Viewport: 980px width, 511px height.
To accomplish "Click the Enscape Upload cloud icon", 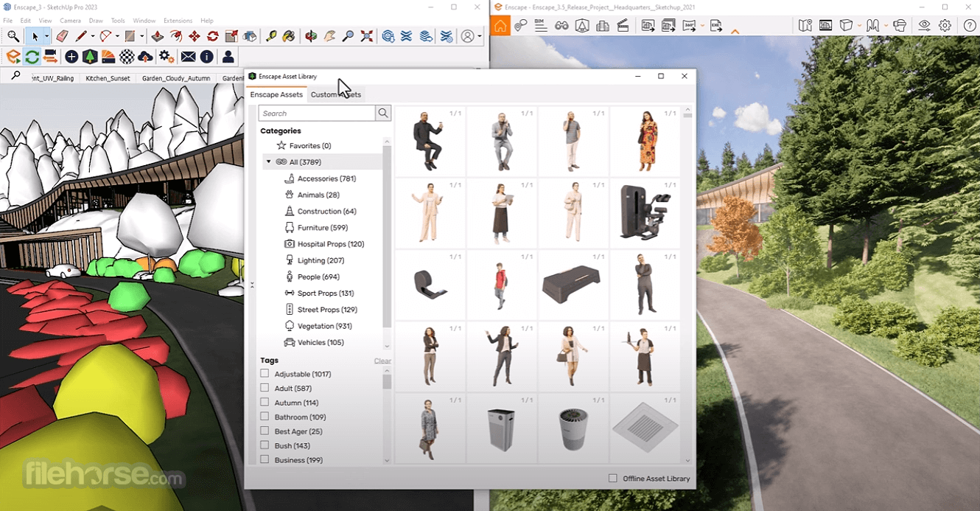I will pyautogui.click(x=145, y=57).
